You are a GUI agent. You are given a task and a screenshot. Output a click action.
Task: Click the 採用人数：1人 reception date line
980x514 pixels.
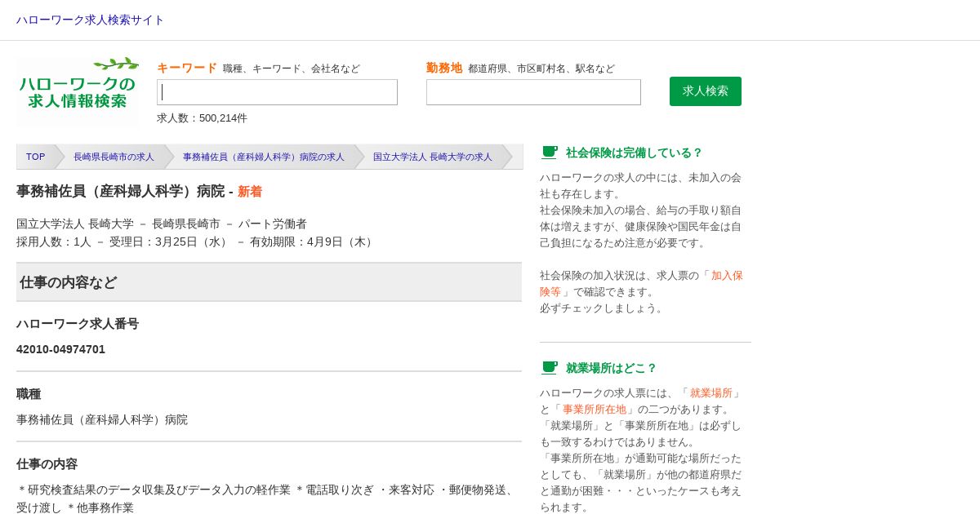coord(196,241)
